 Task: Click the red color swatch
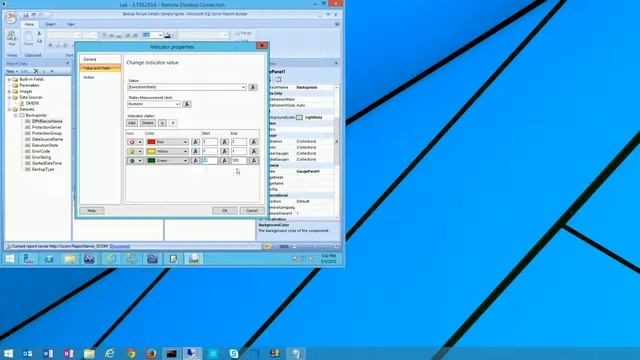coord(151,142)
